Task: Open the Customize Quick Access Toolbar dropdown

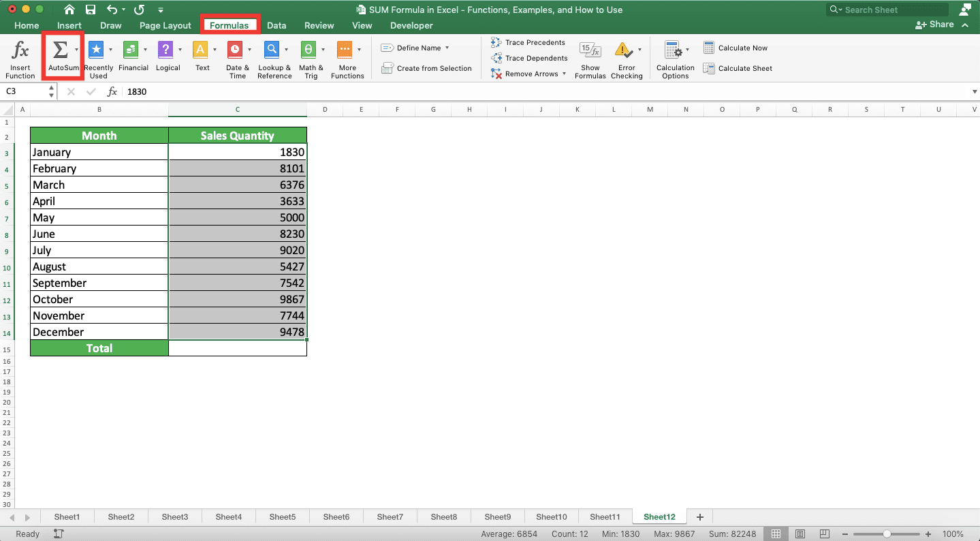Action: pos(160,10)
